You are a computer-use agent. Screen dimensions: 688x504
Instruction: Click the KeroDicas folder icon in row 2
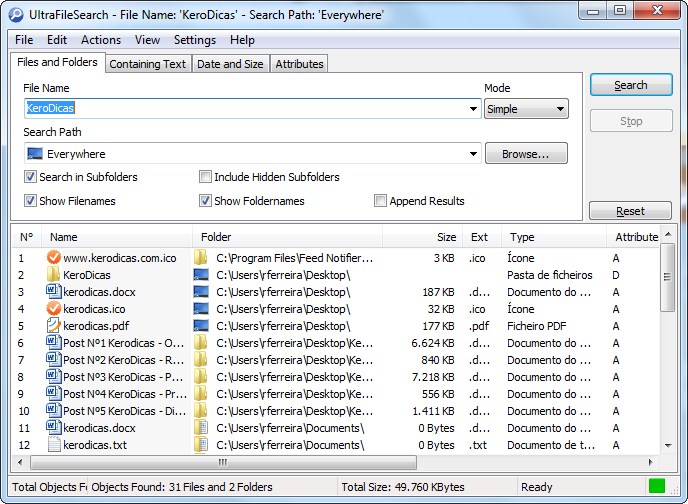click(54, 275)
